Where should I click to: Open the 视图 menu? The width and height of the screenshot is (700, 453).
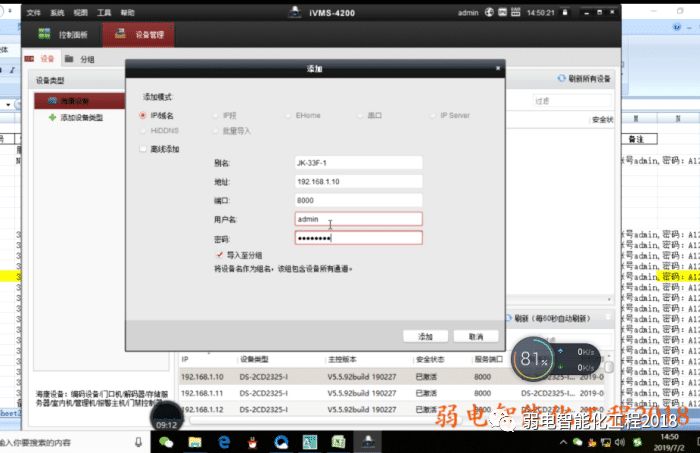point(80,12)
